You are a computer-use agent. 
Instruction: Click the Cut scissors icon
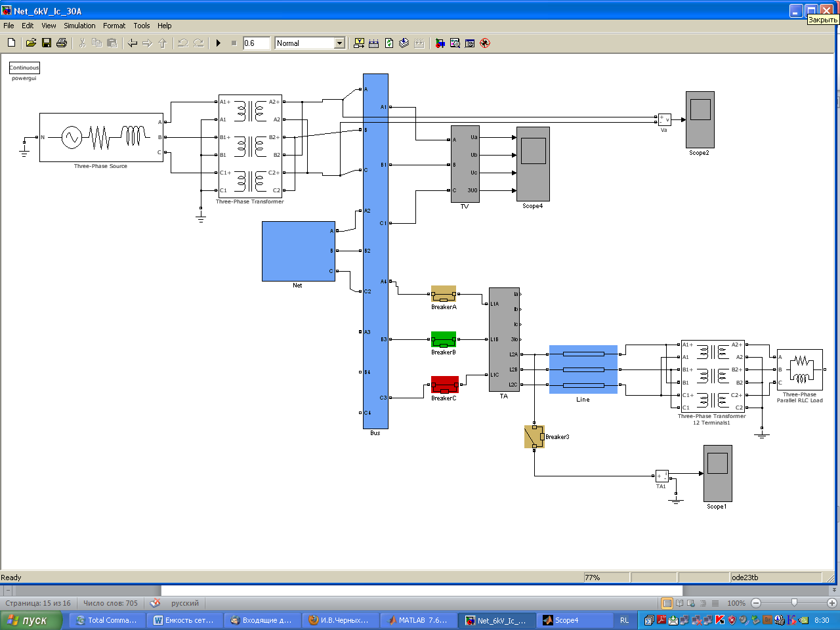[x=82, y=43]
